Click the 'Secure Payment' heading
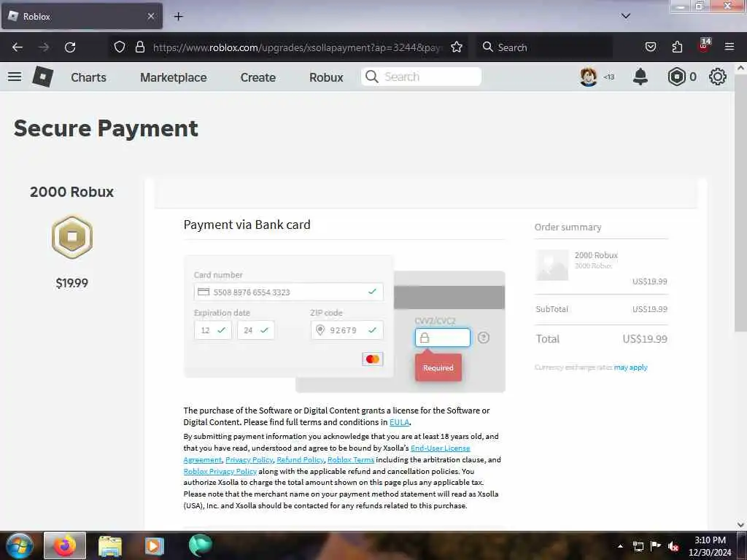This screenshot has height=560, width=747. (106, 128)
